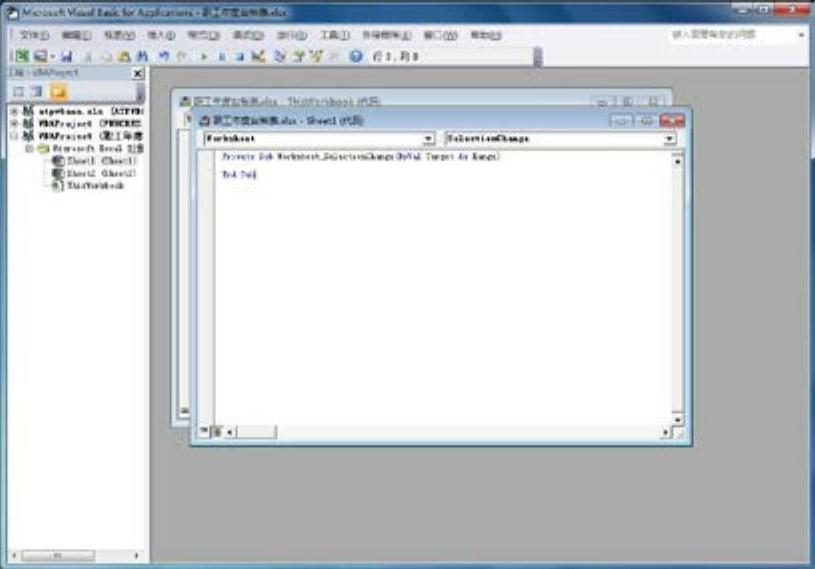Click View Code icon in Project panel
Viewport: 815px width, 569px height.
point(19,92)
